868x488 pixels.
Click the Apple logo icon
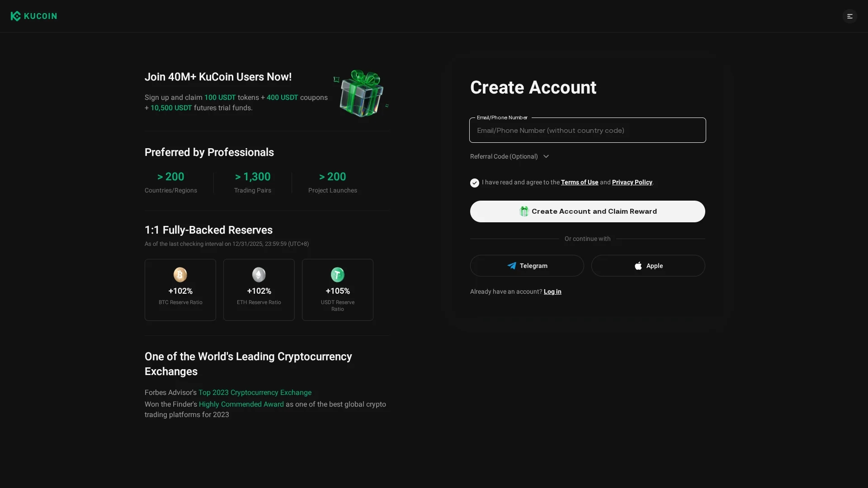pyautogui.click(x=638, y=266)
